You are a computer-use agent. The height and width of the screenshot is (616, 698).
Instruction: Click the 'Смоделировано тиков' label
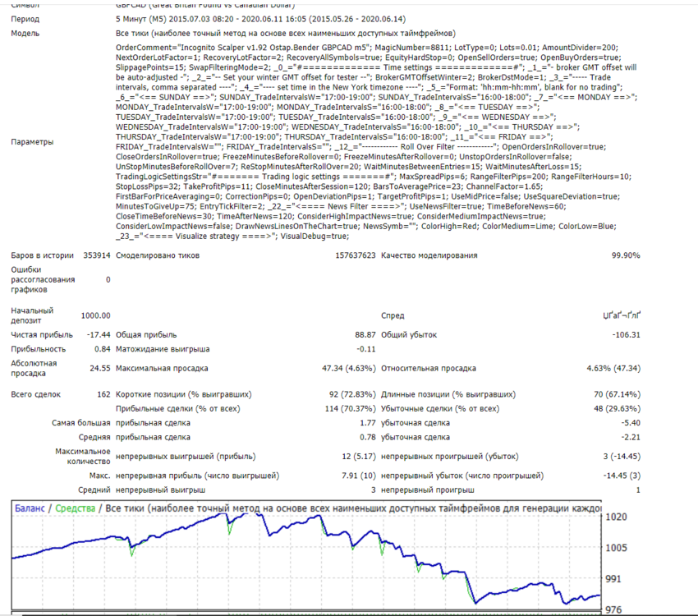click(x=158, y=255)
